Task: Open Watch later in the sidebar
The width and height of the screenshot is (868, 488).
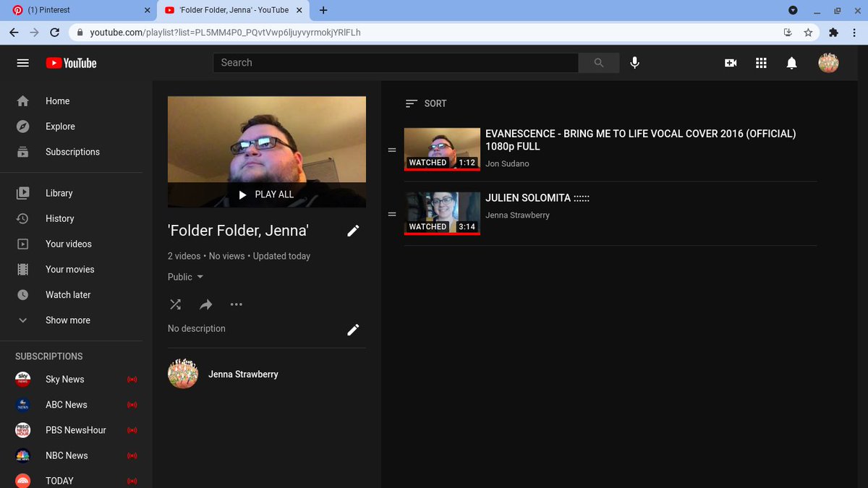Action: click(x=71, y=295)
